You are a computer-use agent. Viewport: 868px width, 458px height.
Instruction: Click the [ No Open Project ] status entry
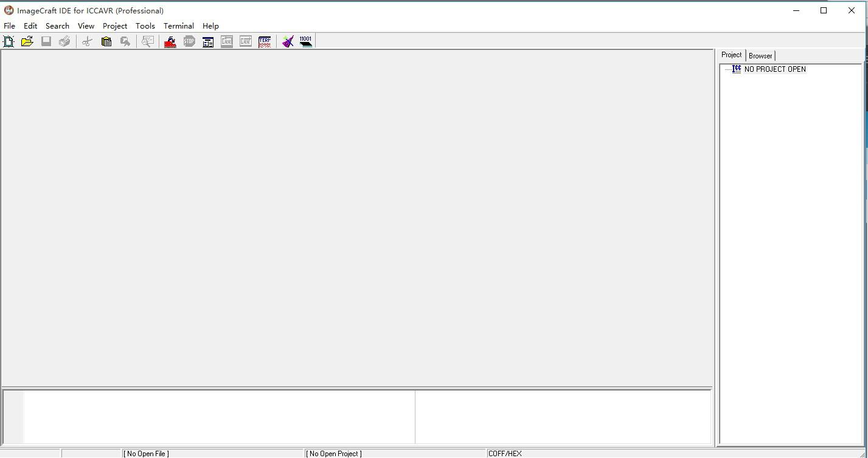click(334, 454)
